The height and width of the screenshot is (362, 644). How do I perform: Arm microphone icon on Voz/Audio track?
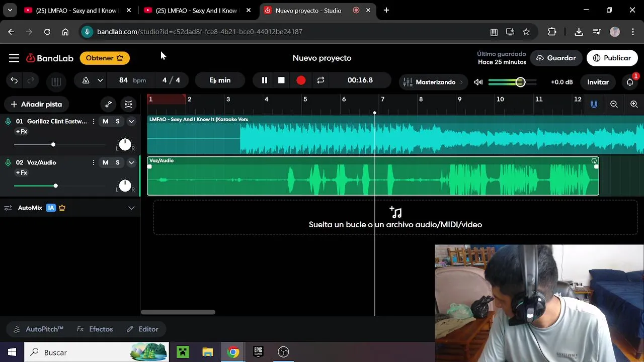tap(8, 162)
